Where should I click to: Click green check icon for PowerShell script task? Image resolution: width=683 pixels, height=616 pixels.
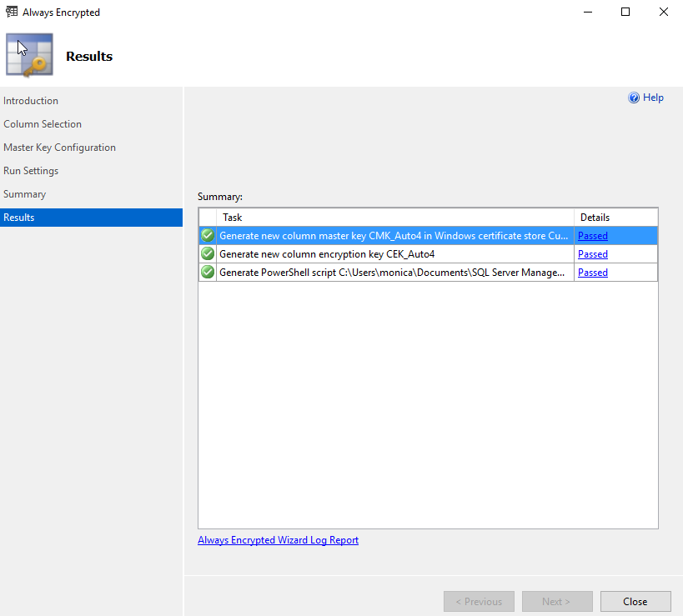point(208,272)
